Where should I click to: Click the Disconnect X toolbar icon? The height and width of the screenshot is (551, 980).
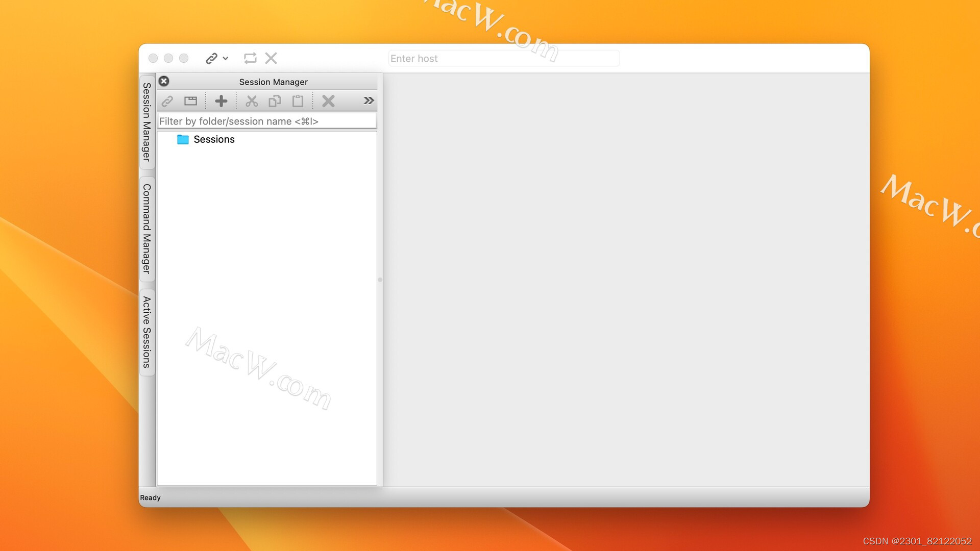[271, 58]
